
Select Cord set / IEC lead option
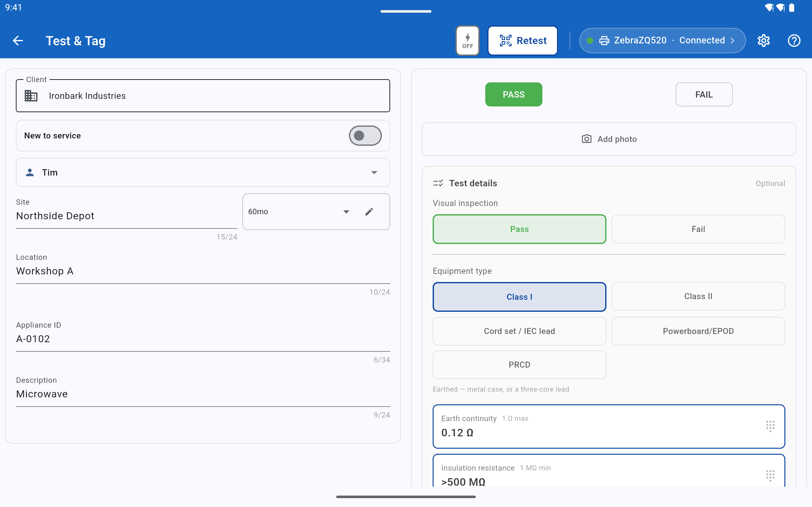[x=520, y=331]
